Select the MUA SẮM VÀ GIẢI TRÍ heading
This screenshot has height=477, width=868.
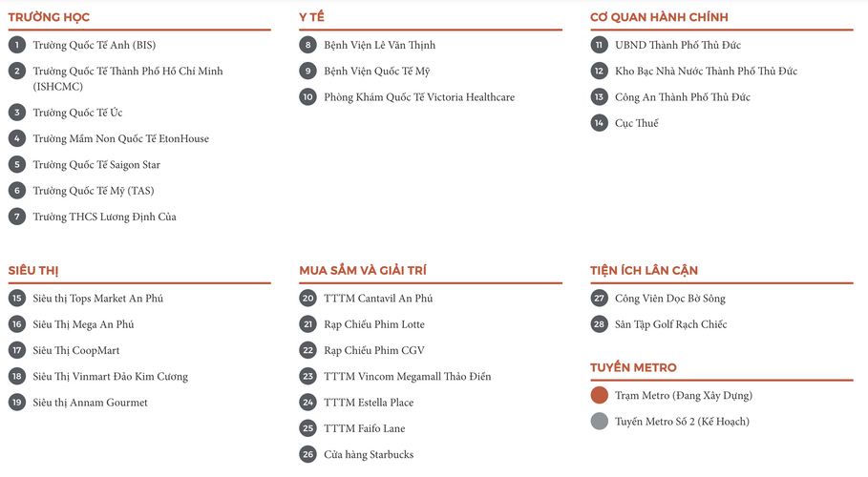(363, 271)
